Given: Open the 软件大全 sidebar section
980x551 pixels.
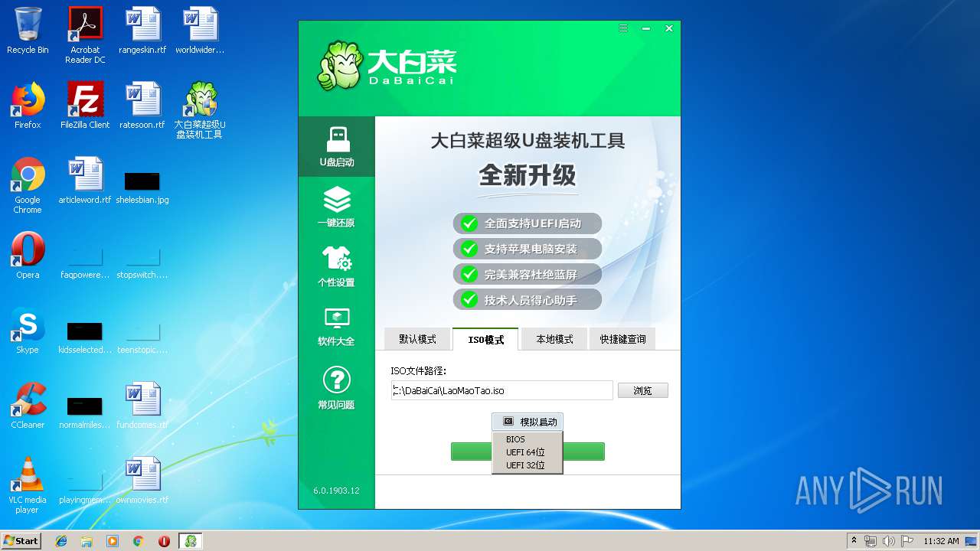Looking at the screenshot, I should pos(337,326).
